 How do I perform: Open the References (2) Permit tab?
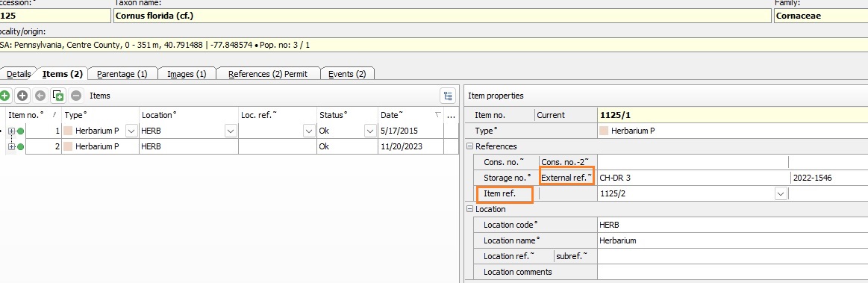point(267,74)
